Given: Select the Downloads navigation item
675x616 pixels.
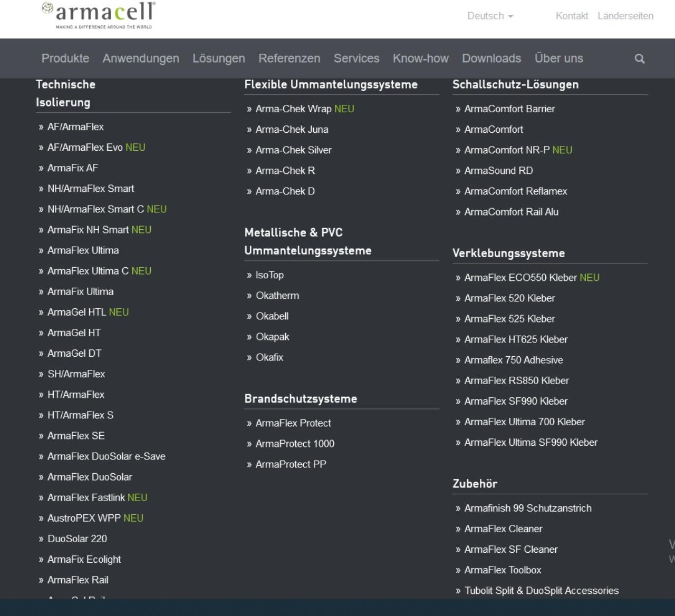Looking at the screenshot, I should point(491,58).
